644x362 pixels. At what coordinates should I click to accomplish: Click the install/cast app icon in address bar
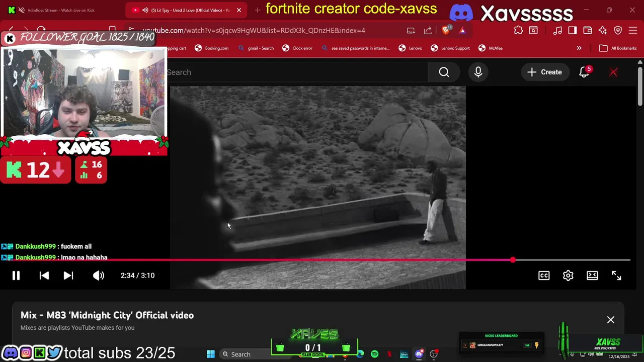[x=411, y=30]
